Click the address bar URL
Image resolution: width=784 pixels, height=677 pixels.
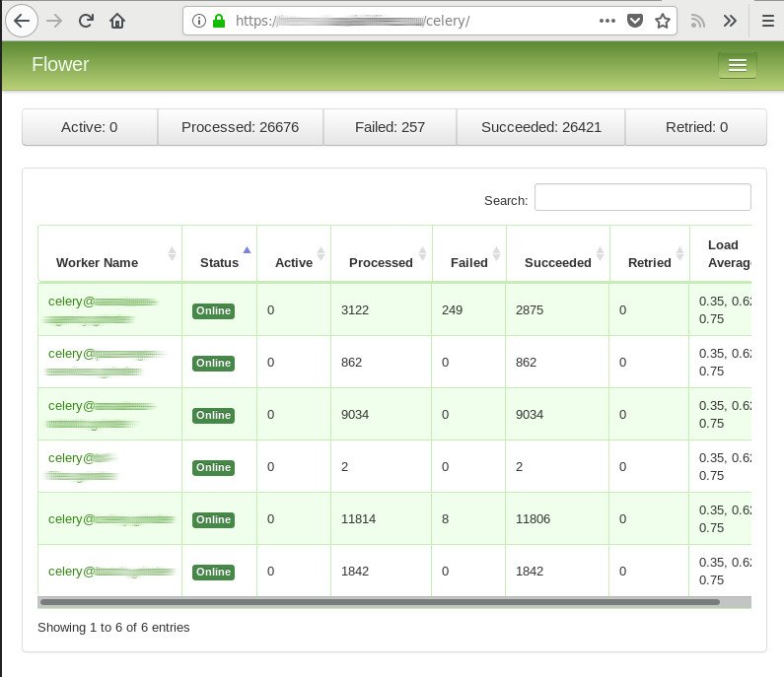click(352, 21)
